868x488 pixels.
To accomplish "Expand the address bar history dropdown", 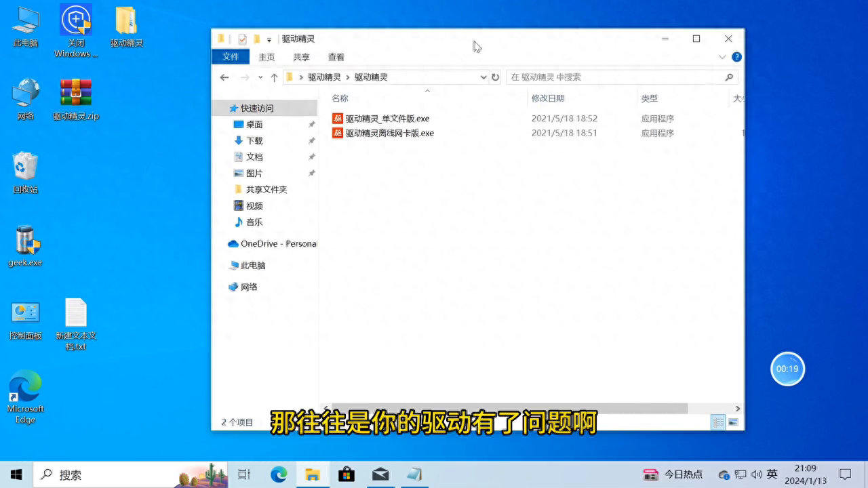I will click(483, 77).
